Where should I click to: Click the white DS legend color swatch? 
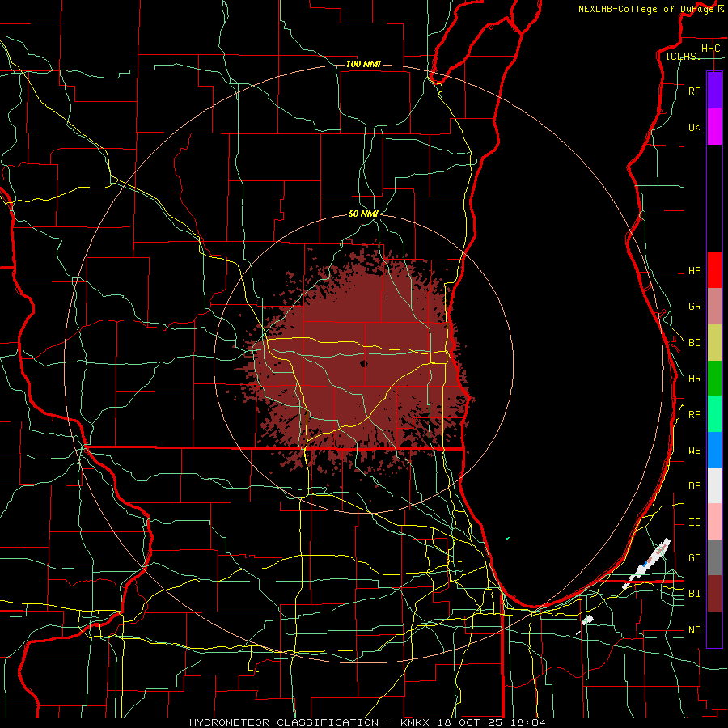pyautogui.click(x=714, y=485)
